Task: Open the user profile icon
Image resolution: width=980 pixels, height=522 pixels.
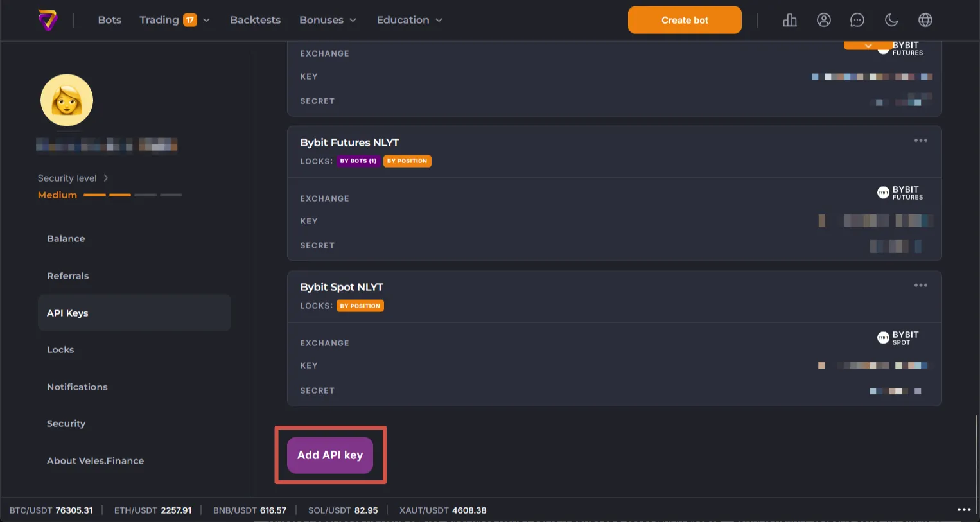Action: point(824,20)
